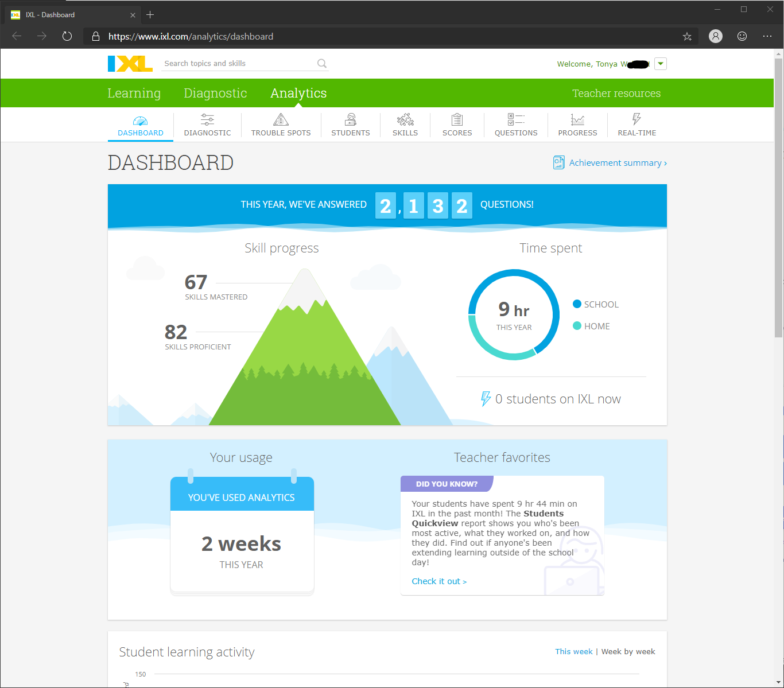Click the DID YOU KNOW? label
The width and height of the screenshot is (784, 688).
click(447, 484)
